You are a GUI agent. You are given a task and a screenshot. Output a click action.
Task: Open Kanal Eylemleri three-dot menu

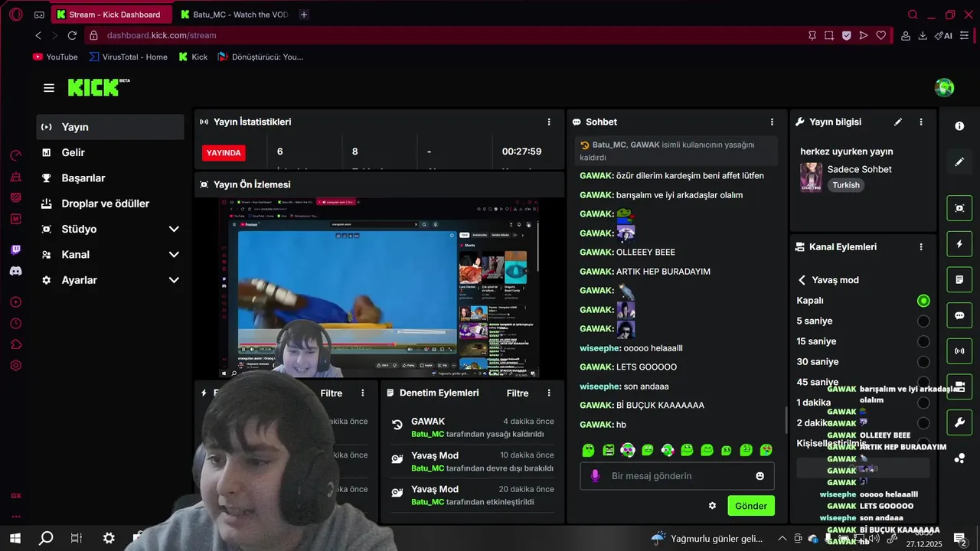921,247
